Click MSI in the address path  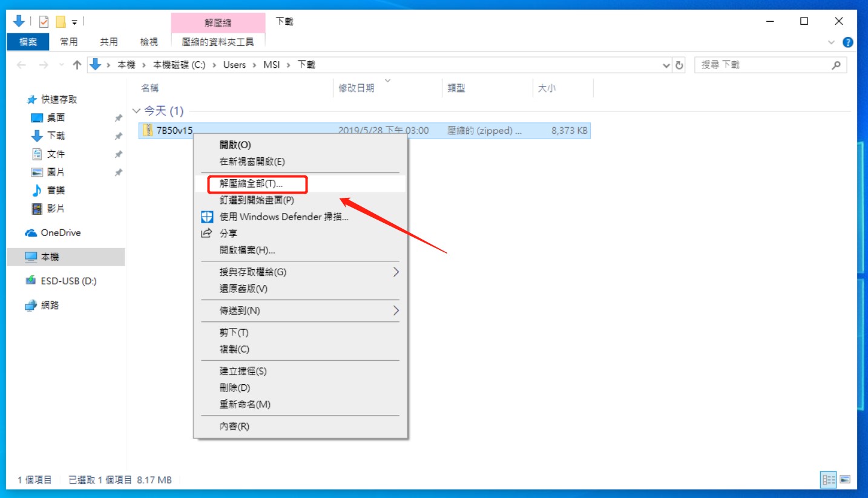(272, 65)
